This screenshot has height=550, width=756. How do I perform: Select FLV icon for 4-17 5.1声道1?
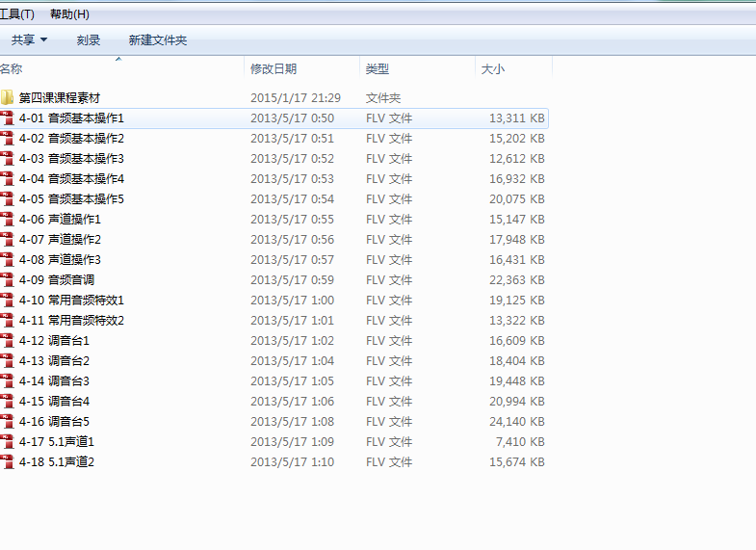tap(8, 442)
